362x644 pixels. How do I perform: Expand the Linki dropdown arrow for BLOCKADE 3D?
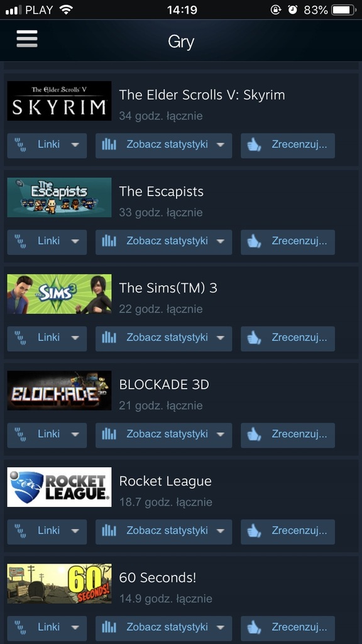tap(75, 435)
